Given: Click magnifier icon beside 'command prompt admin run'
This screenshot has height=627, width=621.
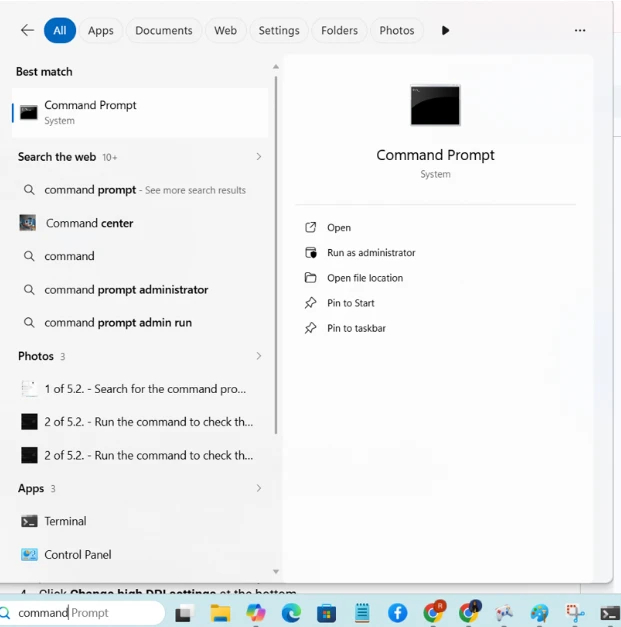Looking at the screenshot, I should 29,323.
